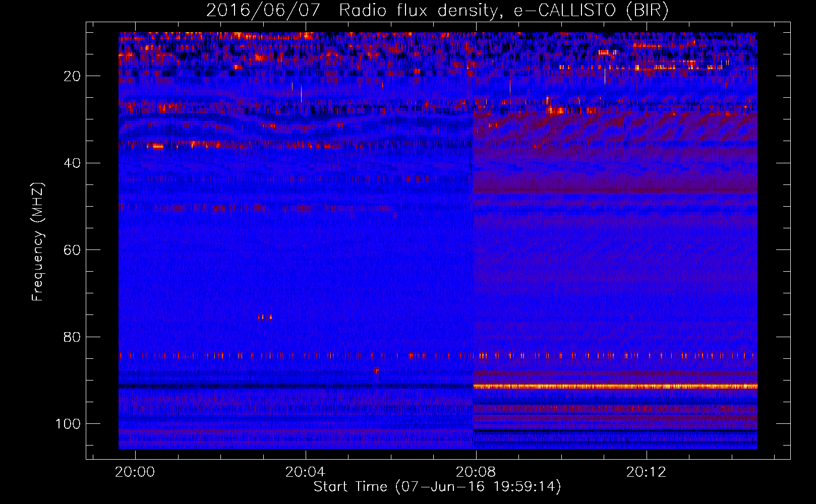Click the plot title "2016/06/07 Radio flux density, e-CALLISTO (BIR)"

(x=437, y=10)
